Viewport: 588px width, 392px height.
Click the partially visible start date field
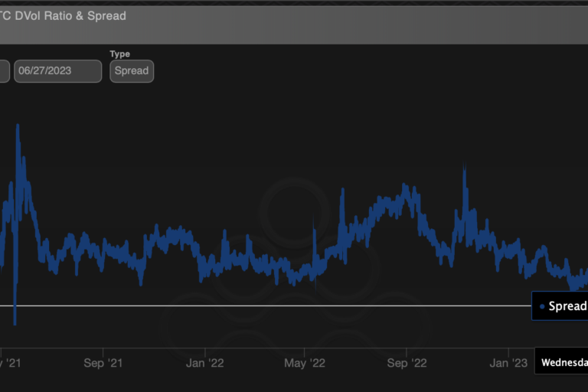4,70
